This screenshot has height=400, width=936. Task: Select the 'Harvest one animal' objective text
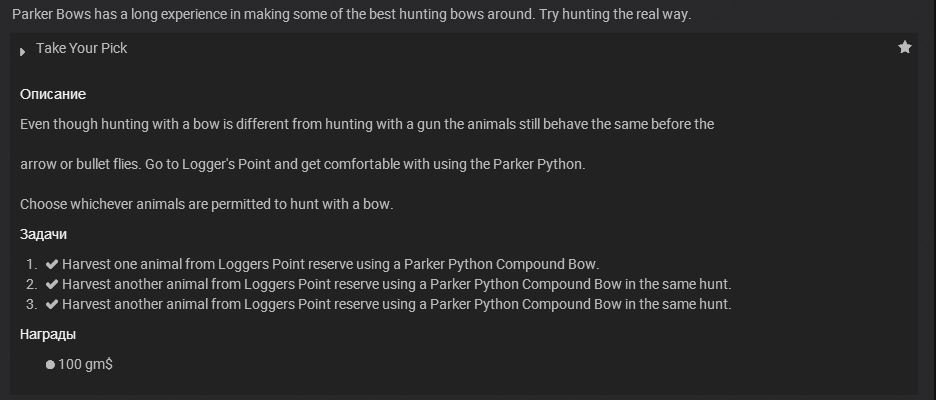pyautogui.click(x=330, y=264)
